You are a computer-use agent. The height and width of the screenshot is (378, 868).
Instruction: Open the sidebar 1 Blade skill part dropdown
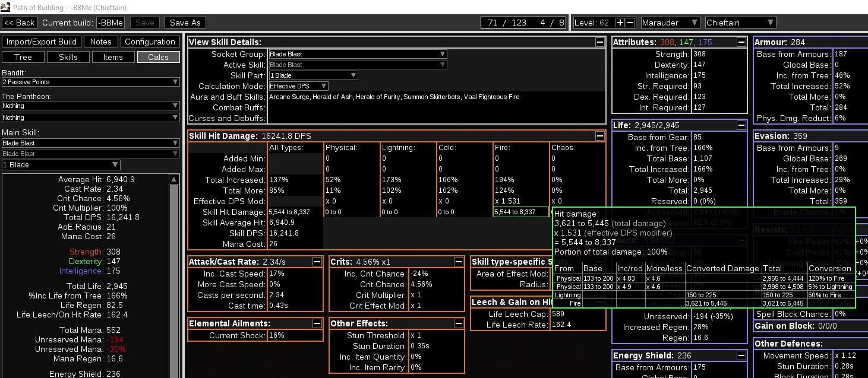61,165
